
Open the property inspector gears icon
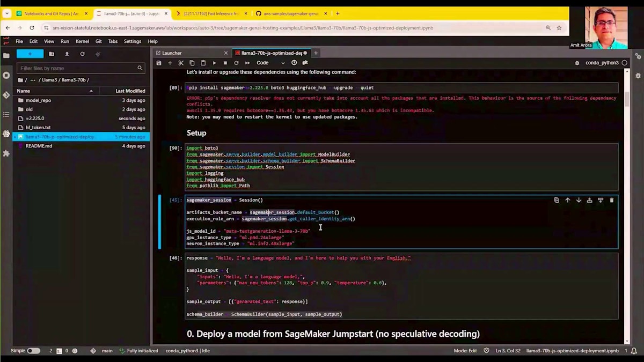coord(638,56)
